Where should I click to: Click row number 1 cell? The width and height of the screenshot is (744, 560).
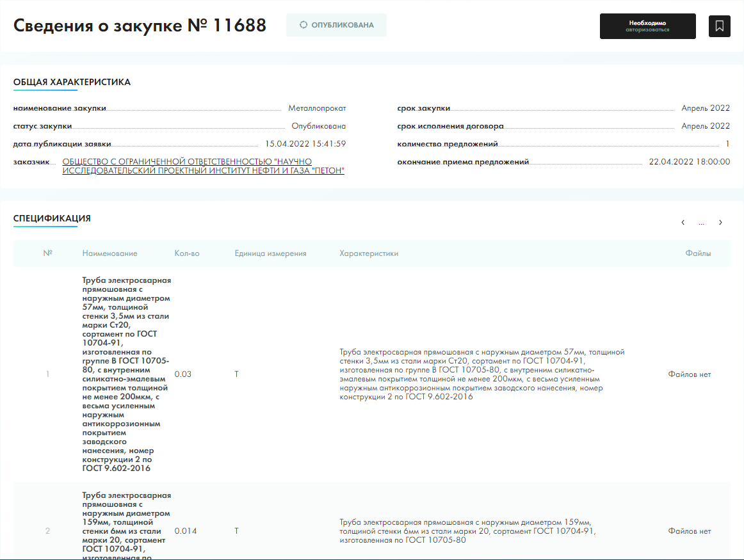pyautogui.click(x=47, y=374)
